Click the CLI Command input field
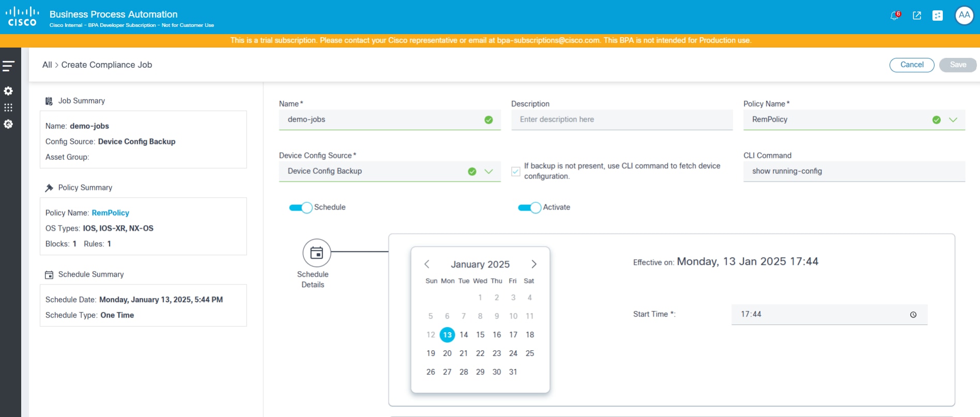 854,171
